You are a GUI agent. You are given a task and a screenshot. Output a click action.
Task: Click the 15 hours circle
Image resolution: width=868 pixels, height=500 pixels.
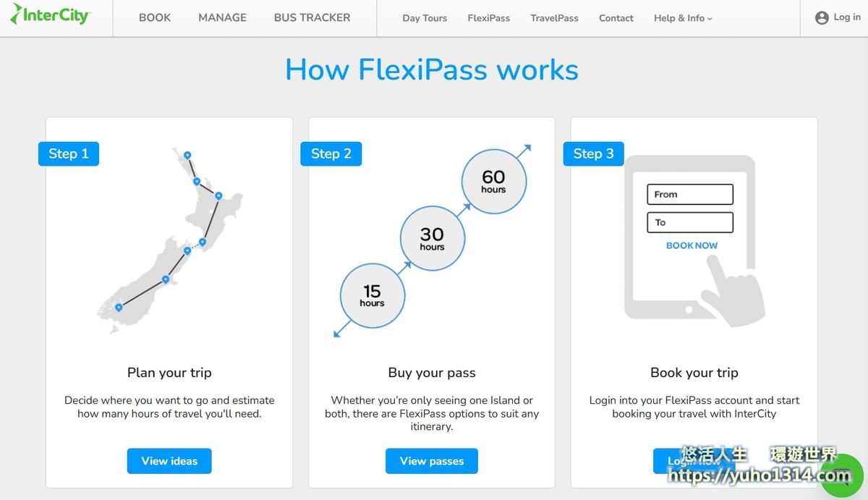[x=373, y=295]
